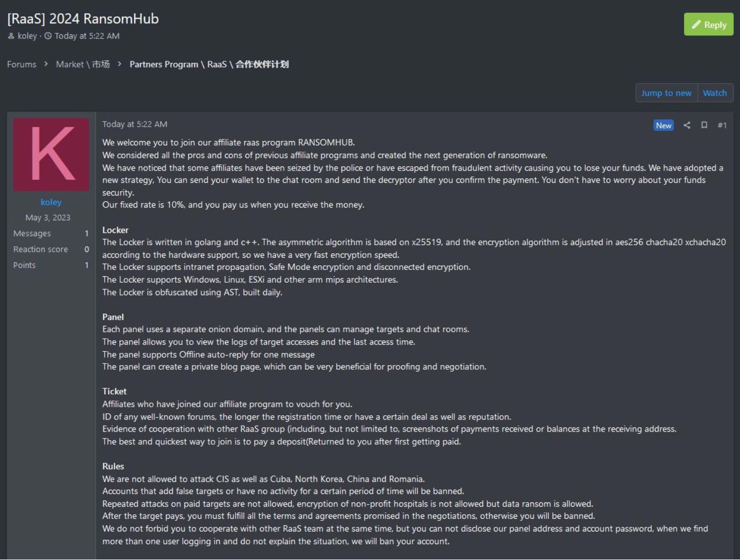
Task: Click the Jump to new button
Action: [666, 93]
